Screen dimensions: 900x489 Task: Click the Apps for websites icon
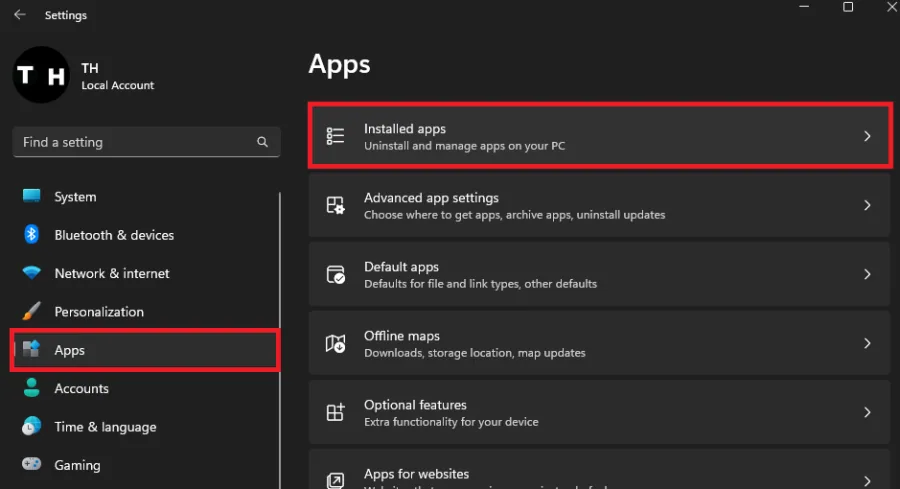[335, 480]
